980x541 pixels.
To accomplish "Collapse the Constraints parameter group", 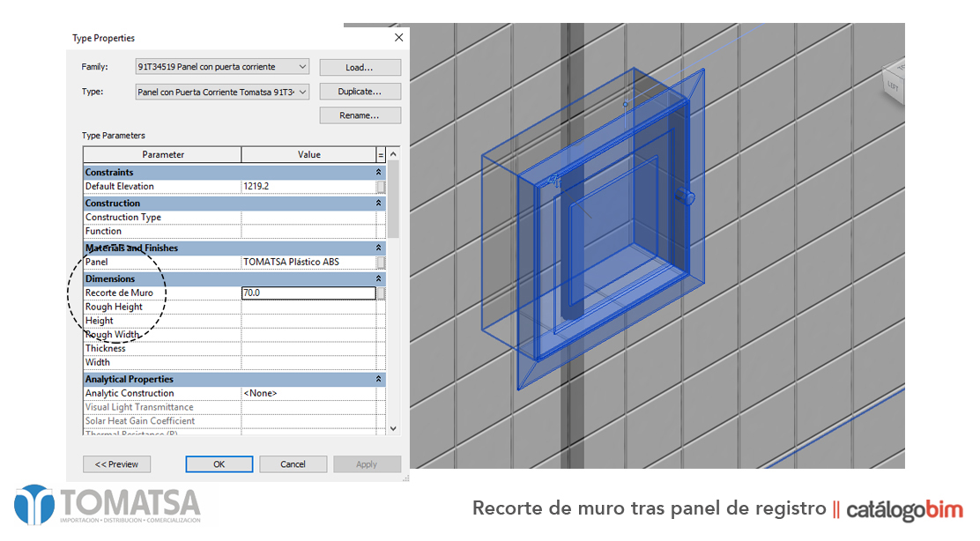I will [x=379, y=172].
